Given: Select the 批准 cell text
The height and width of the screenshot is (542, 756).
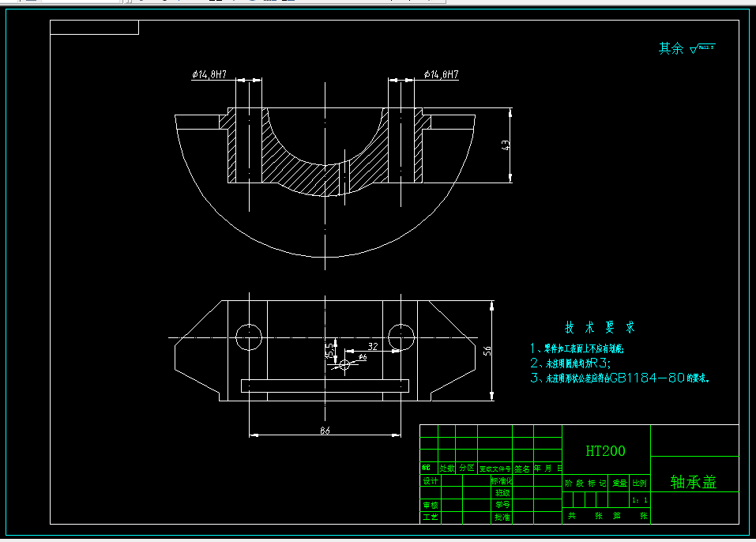Looking at the screenshot, I should [x=502, y=517].
